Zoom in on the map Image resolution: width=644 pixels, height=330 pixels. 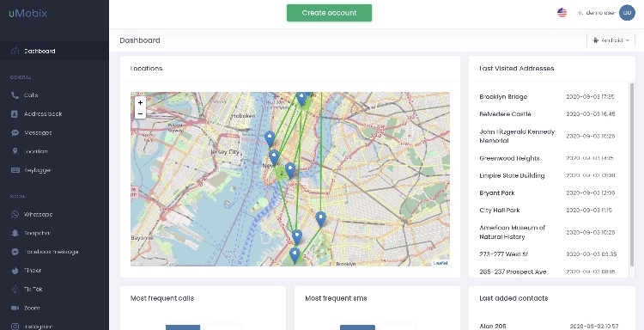point(140,103)
